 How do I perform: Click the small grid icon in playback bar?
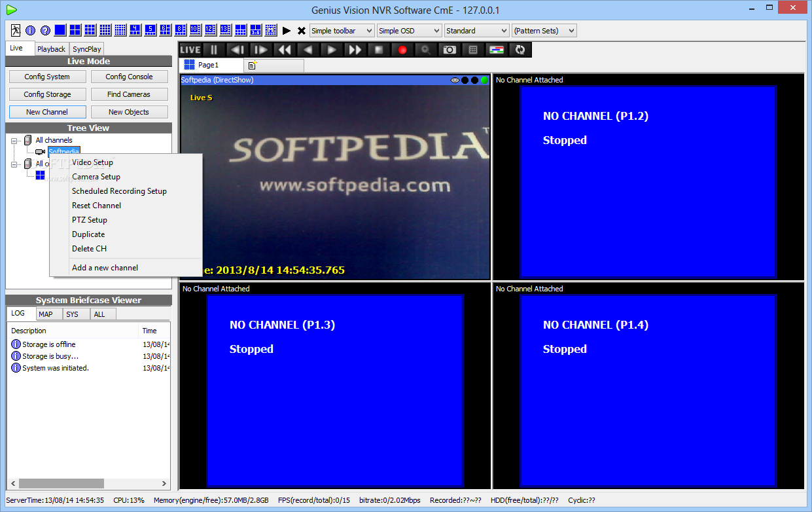pos(472,49)
